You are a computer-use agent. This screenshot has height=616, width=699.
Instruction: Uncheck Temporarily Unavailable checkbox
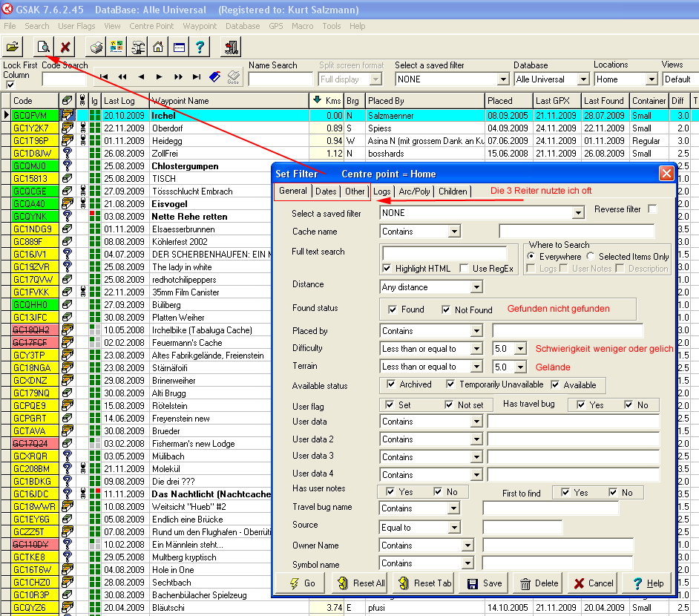tap(450, 384)
